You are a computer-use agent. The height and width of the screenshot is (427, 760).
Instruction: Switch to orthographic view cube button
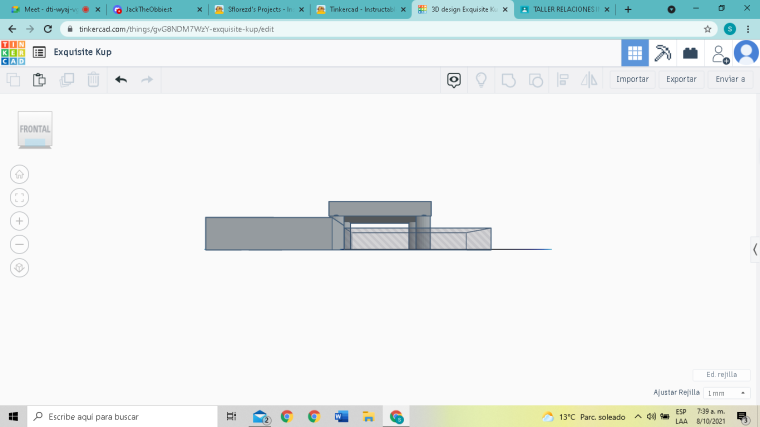[x=19, y=268]
